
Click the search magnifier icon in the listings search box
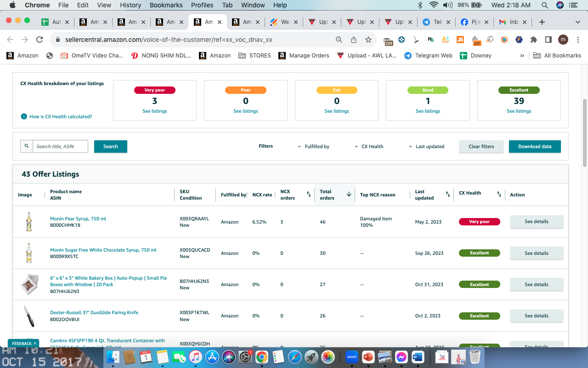(27, 146)
